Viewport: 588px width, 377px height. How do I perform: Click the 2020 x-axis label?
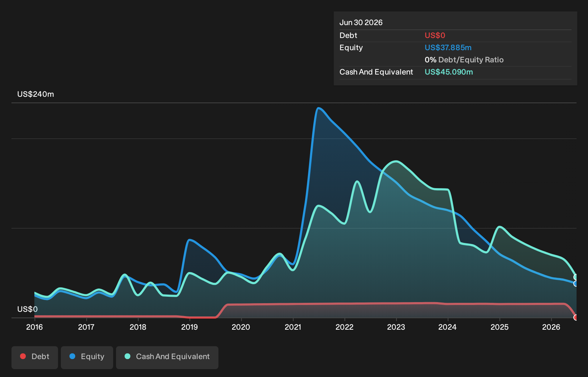pos(241,327)
